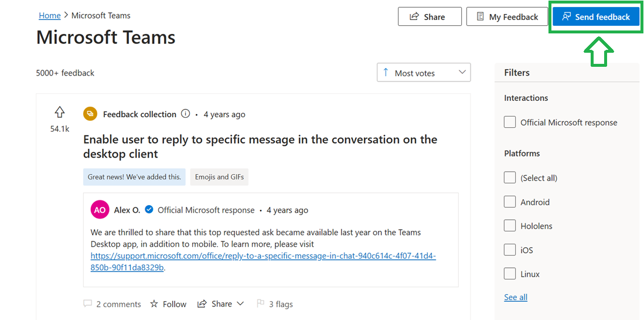Enable the Official Microsoft response filter
The height and width of the screenshot is (320, 644).
point(510,122)
